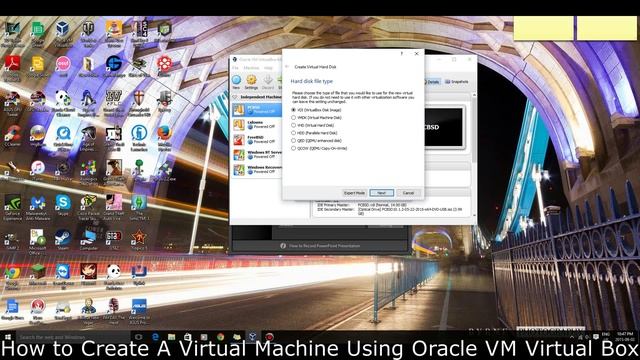This screenshot has height=360, width=640.
Task: Select the VMDK (Virtual Machine Disk) option
Action: pos(316,118)
